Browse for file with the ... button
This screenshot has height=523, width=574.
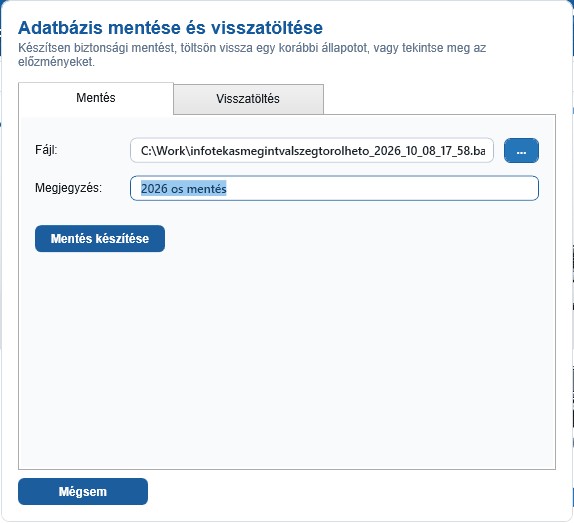521,150
